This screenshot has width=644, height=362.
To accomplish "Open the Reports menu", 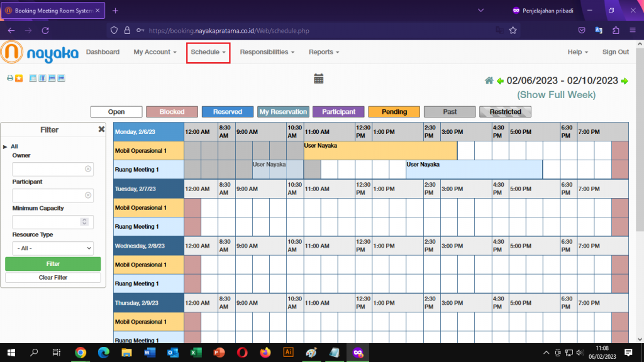I will 324,52.
